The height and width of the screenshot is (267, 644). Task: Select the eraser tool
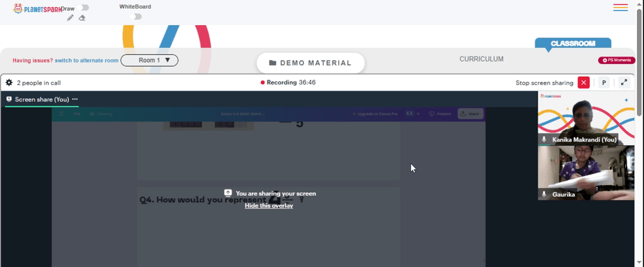pos(82,17)
